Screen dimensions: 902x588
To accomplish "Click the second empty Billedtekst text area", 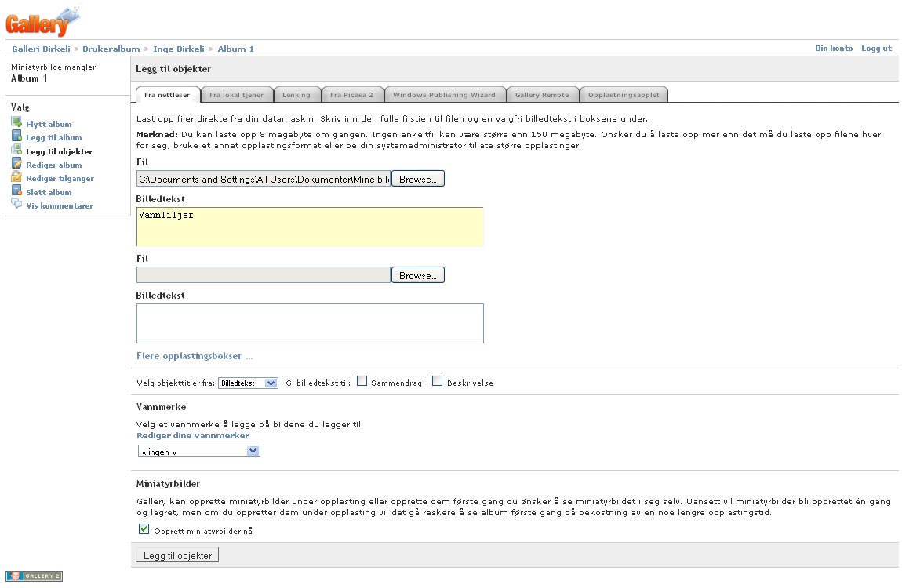I will click(x=310, y=323).
